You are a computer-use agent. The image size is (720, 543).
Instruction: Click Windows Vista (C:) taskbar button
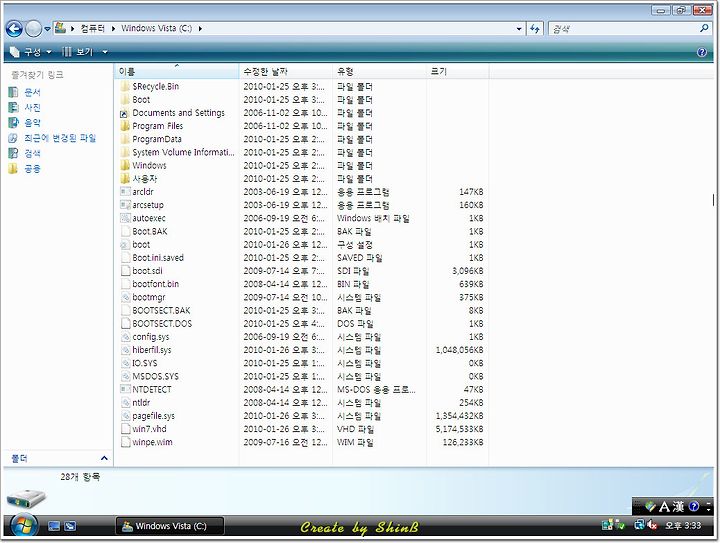169,526
